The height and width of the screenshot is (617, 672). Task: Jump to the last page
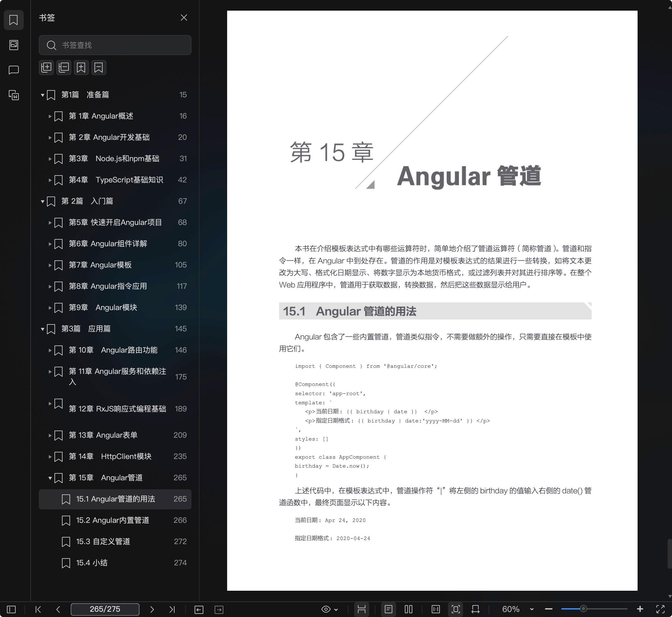tap(172, 609)
